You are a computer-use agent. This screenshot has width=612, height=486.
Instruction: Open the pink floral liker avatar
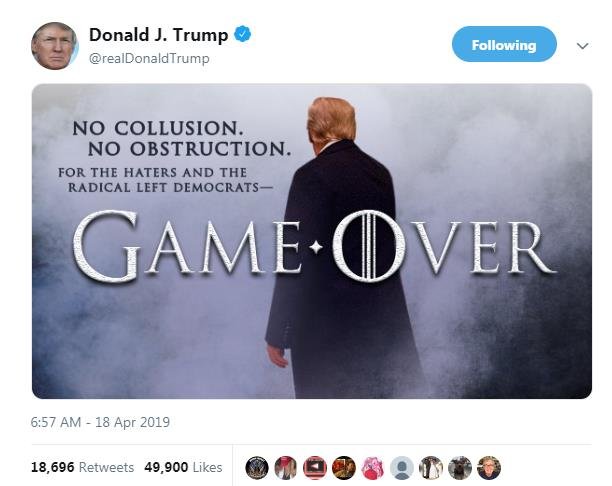coord(373,468)
